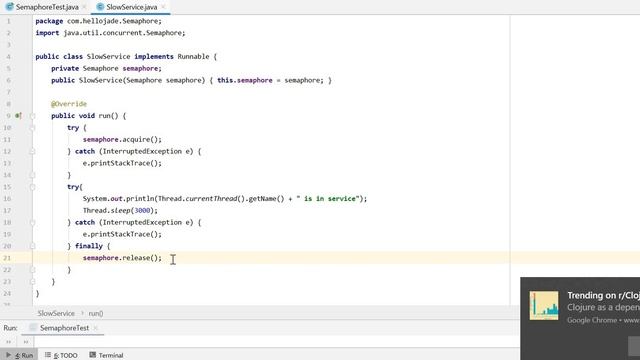
Task: Click '" is in service"' string on line 16
Action: [328, 199]
